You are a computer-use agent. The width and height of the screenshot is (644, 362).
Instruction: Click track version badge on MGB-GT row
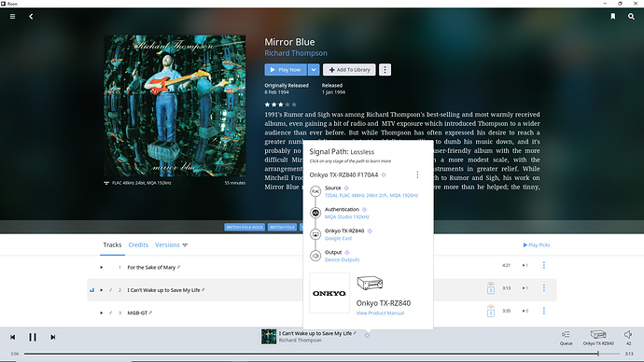click(490, 311)
